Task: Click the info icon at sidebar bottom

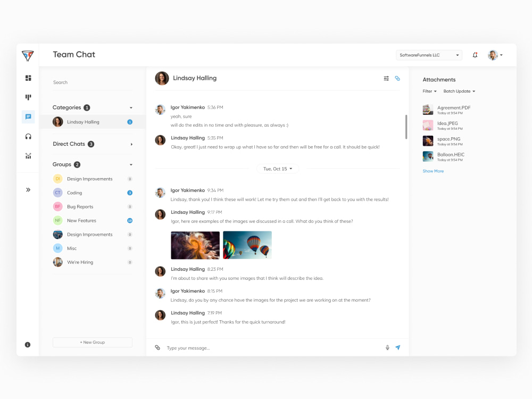Action: (x=28, y=345)
